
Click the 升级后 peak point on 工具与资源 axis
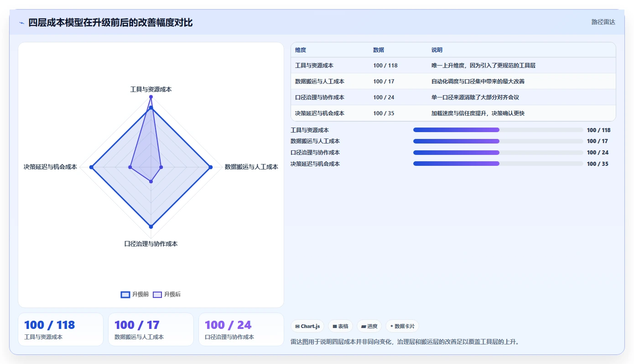pyautogui.click(x=151, y=97)
